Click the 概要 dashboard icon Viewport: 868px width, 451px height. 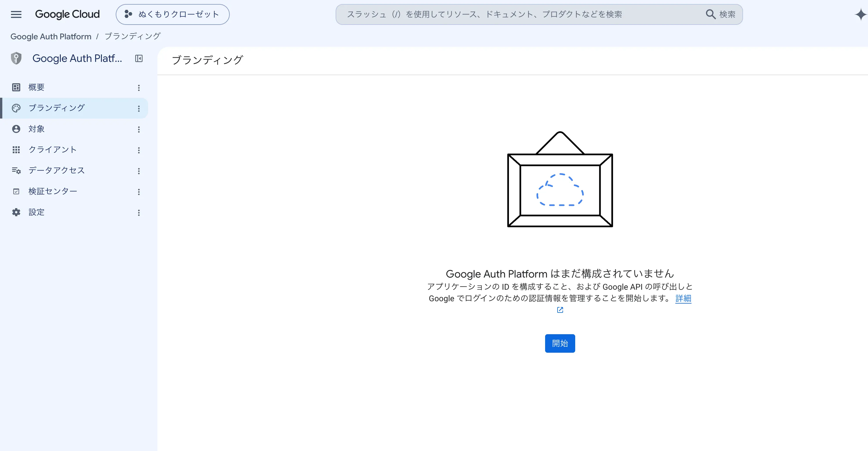pyautogui.click(x=16, y=88)
